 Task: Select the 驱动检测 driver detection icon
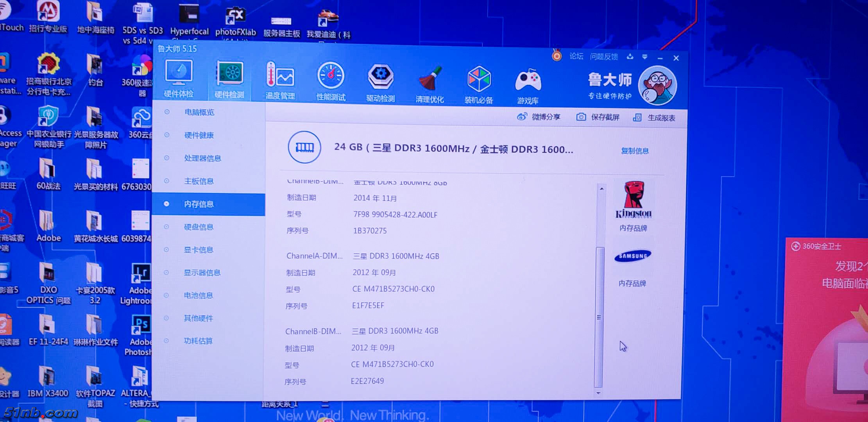pos(381,77)
